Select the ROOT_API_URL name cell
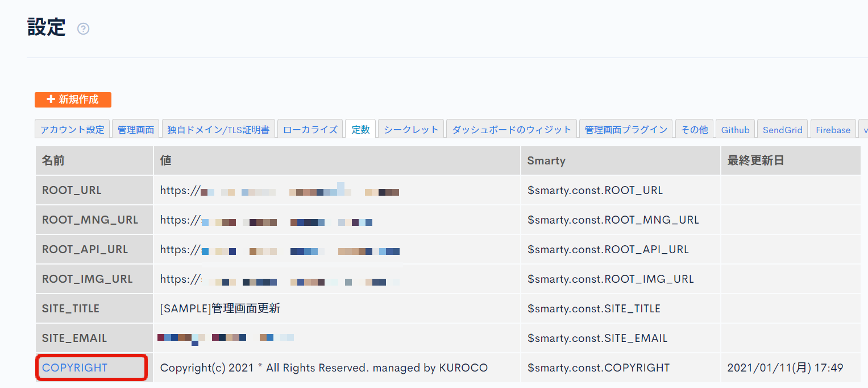This screenshot has width=868, height=388. coord(94,249)
